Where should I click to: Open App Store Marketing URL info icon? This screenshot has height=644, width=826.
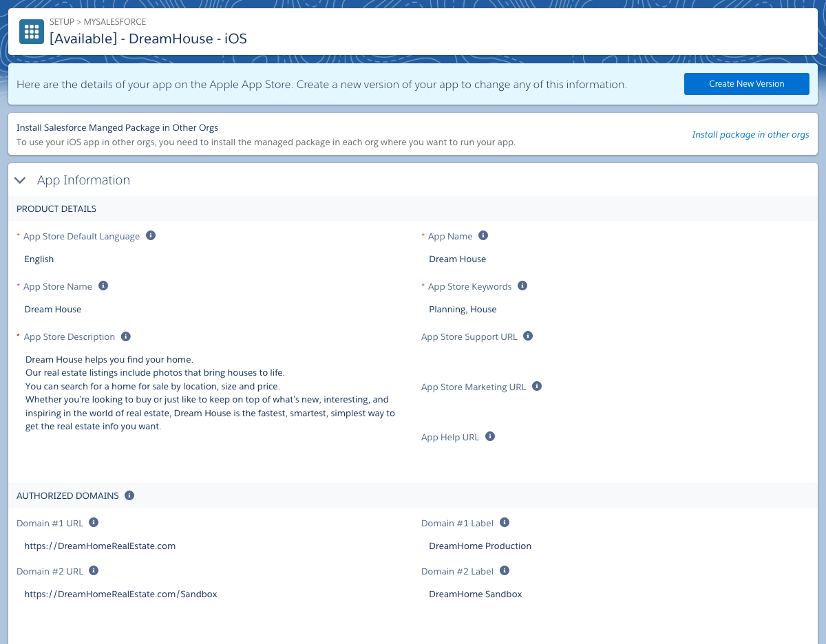[537, 386]
